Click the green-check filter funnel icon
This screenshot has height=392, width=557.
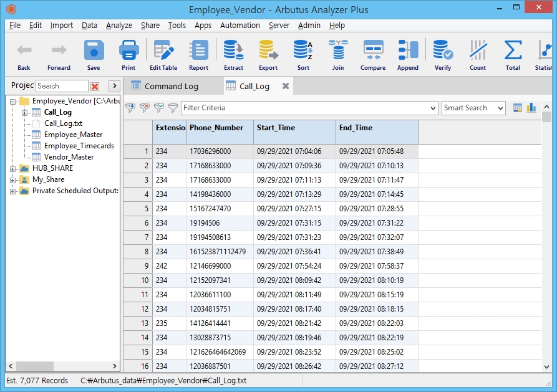(x=159, y=108)
